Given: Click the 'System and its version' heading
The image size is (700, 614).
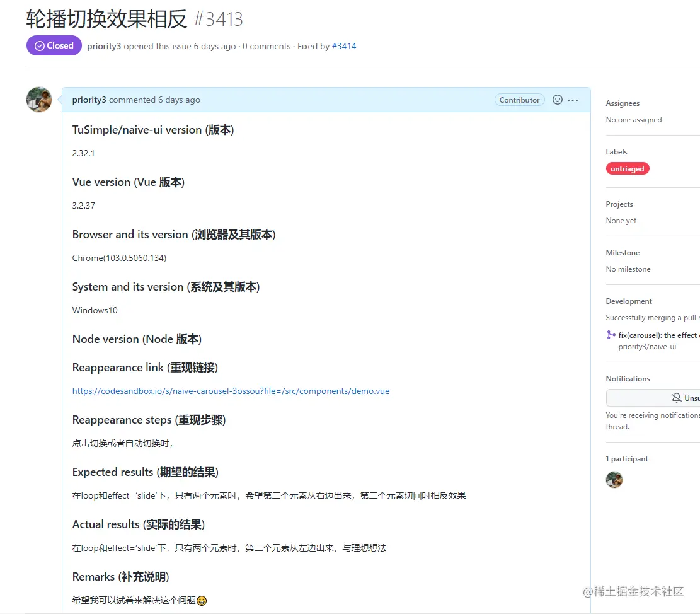Looking at the screenshot, I should [x=166, y=287].
